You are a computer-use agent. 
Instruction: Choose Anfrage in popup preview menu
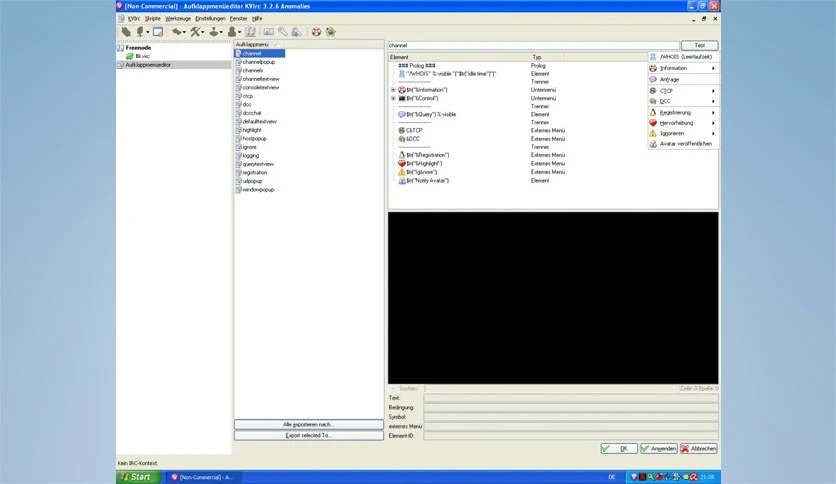(683, 79)
